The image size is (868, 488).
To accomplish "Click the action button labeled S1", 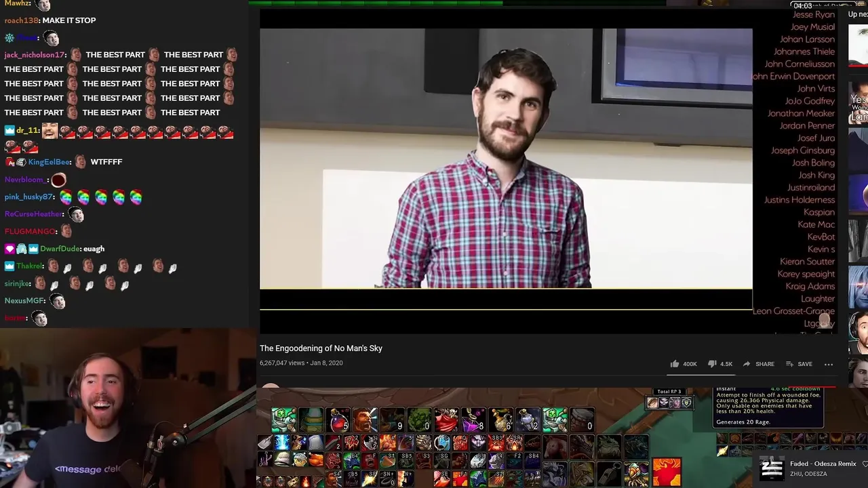I will coord(387,460).
